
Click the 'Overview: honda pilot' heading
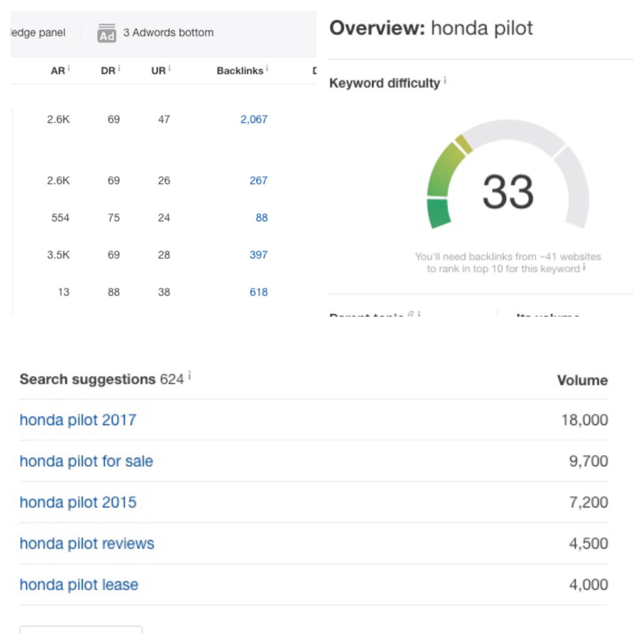point(431,29)
